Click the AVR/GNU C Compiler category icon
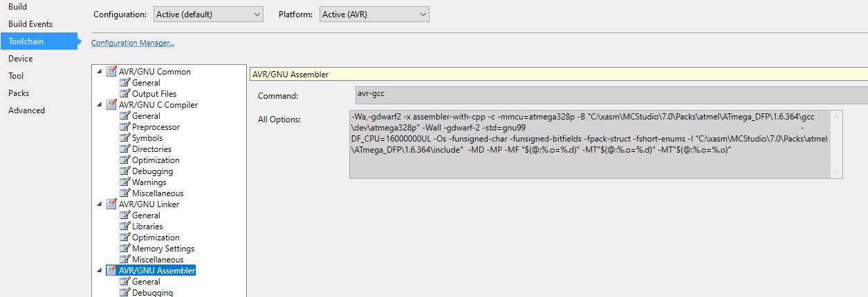This screenshot has height=297, width=868. (111, 105)
